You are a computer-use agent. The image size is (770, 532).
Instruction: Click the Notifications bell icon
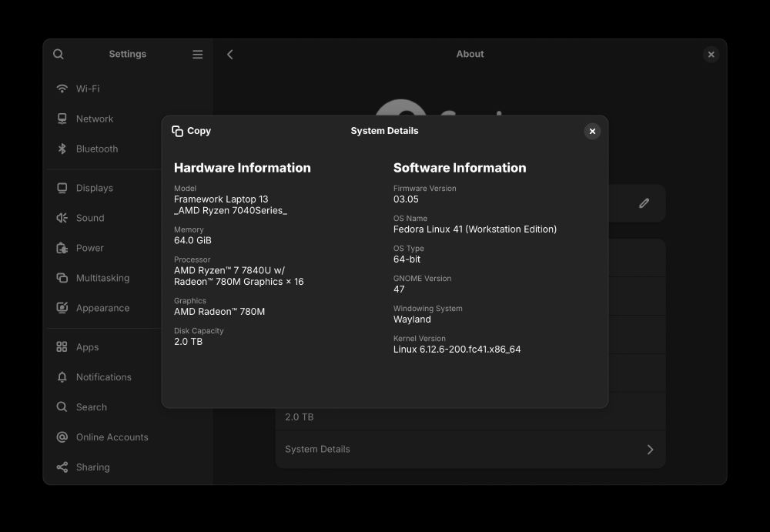(62, 377)
